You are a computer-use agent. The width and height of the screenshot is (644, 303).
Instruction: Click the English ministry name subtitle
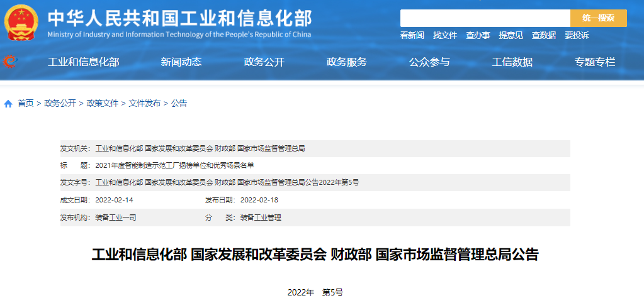[x=179, y=35]
